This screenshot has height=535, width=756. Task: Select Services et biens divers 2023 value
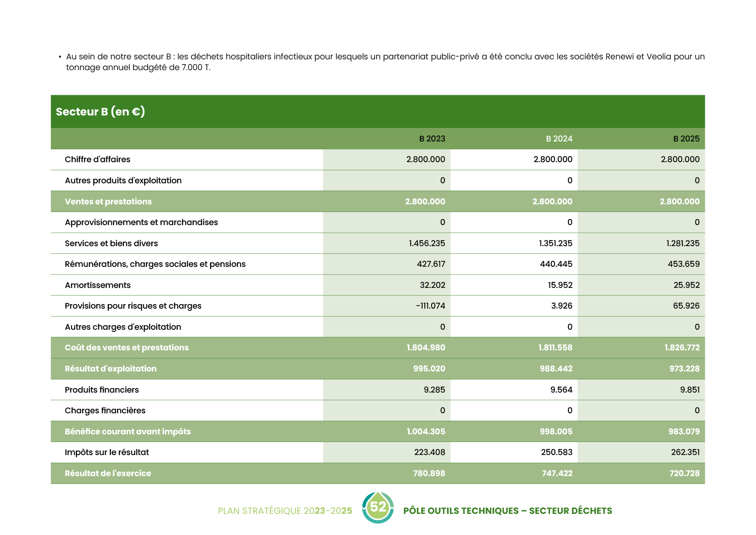[426, 243]
